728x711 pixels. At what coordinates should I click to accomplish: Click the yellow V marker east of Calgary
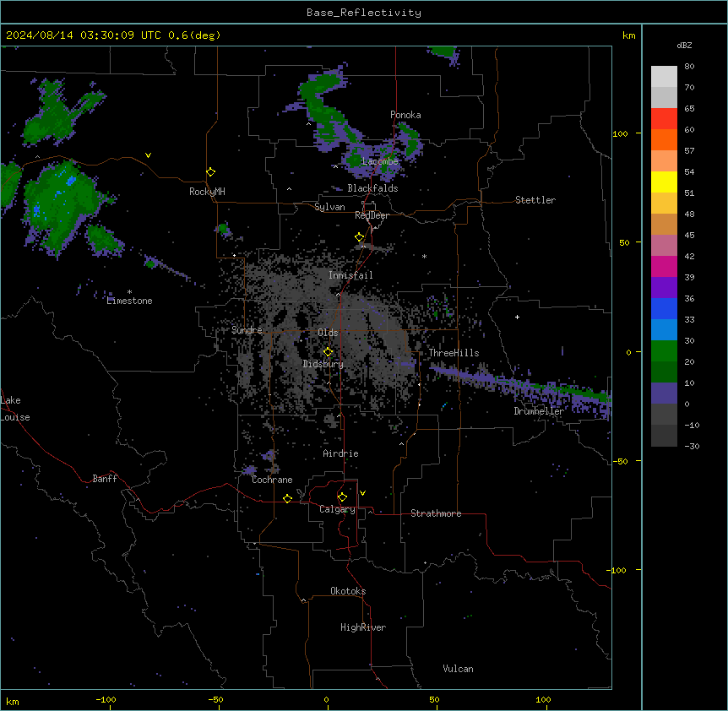click(x=362, y=493)
